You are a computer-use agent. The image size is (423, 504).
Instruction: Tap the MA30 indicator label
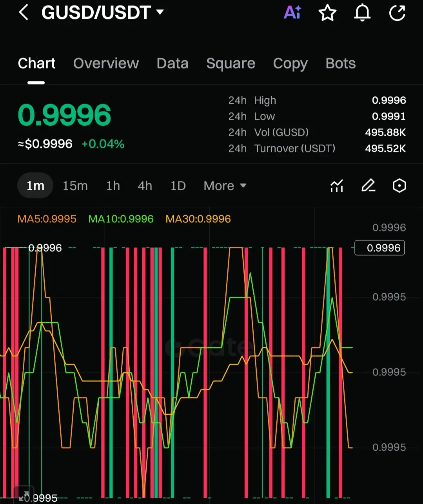coord(198,219)
